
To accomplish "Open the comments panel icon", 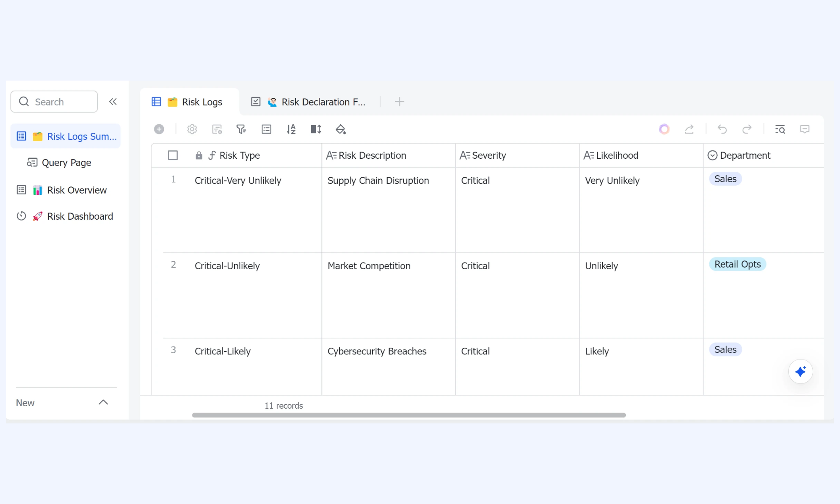I will (x=805, y=129).
